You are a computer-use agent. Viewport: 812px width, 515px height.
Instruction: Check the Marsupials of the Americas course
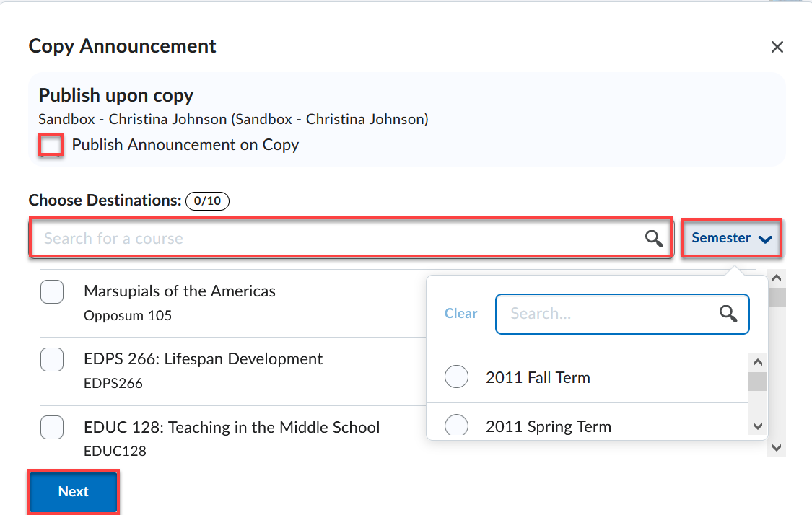click(x=52, y=292)
